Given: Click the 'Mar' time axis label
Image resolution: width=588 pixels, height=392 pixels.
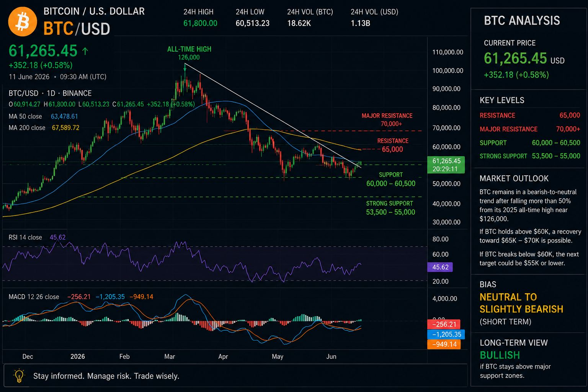Looking at the screenshot, I should click(x=170, y=356).
